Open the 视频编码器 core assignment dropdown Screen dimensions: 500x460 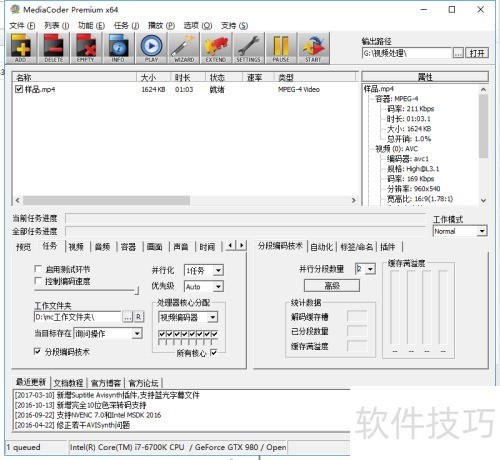pos(188,317)
